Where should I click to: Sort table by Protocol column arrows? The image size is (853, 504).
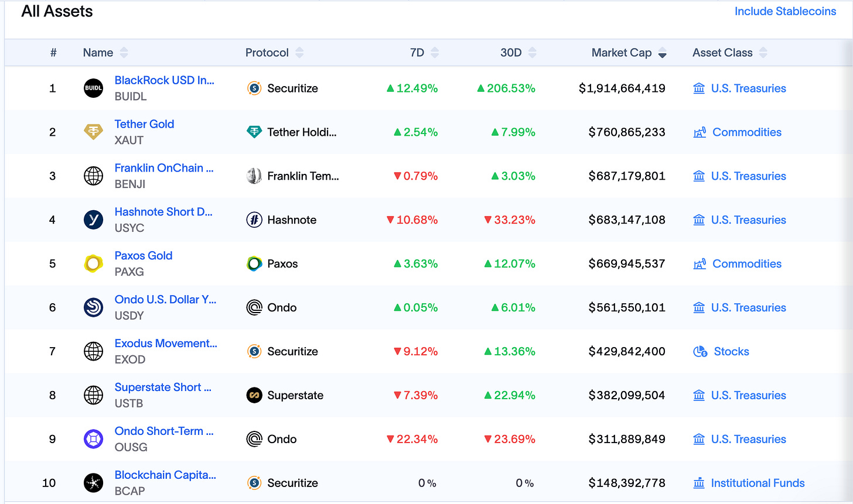pos(299,53)
